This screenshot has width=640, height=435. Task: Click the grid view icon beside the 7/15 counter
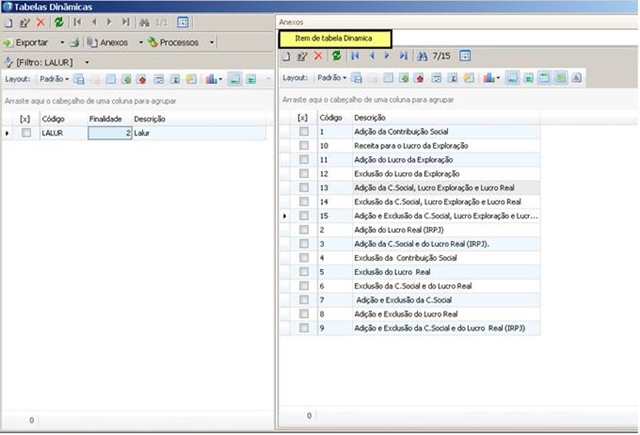[465, 55]
